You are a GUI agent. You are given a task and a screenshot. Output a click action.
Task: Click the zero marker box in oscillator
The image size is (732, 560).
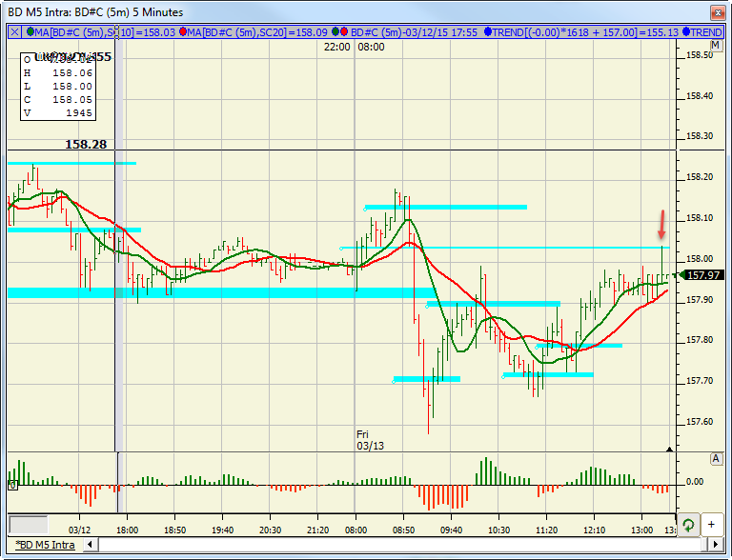(12, 486)
